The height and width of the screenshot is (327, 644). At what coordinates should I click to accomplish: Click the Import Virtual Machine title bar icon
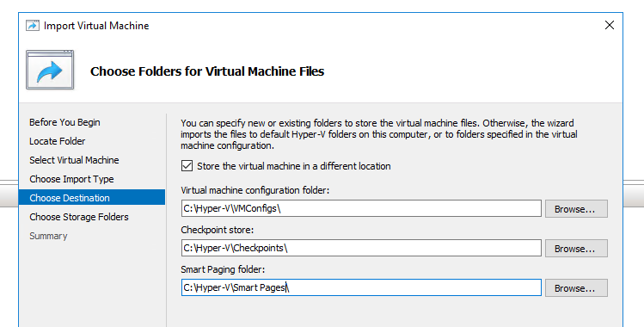pyautogui.click(x=33, y=26)
